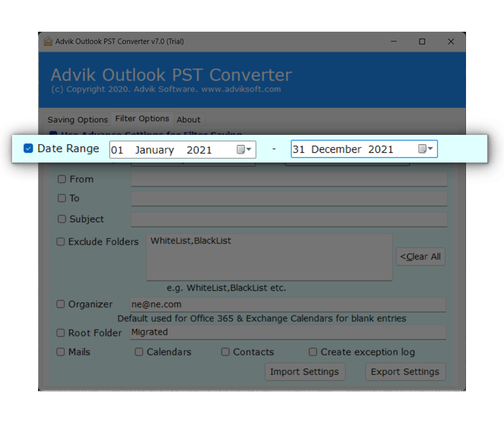Uncheck the Date Range checkbox
The height and width of the screenshot is (423, 504).
[x=28, y=148]
